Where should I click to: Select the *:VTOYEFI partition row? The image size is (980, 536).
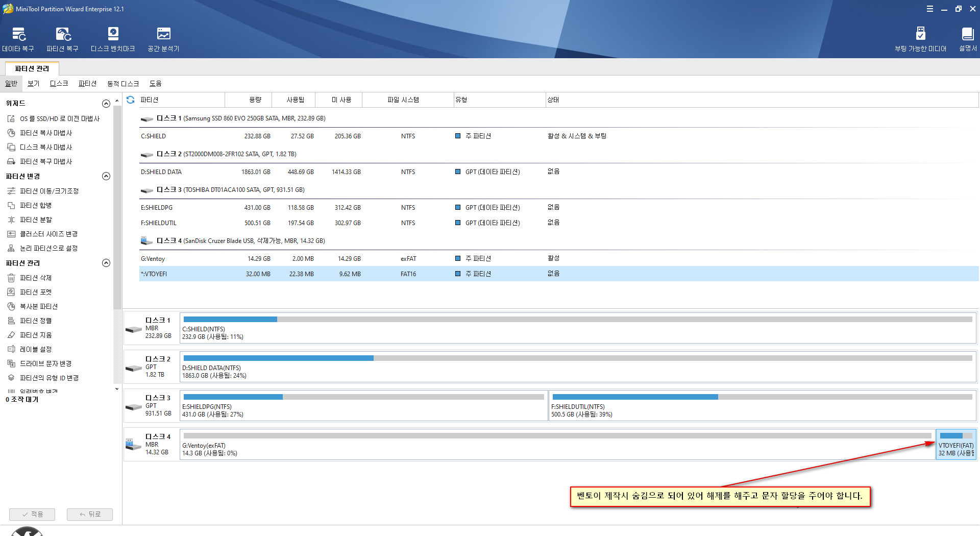(x=559, y=274)
